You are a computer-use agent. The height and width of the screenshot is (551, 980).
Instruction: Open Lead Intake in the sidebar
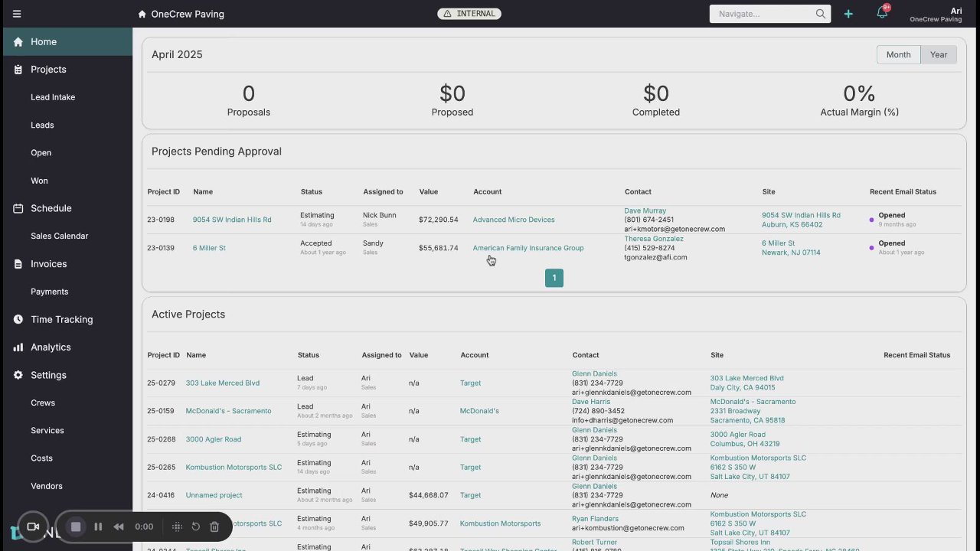(53, 97)
